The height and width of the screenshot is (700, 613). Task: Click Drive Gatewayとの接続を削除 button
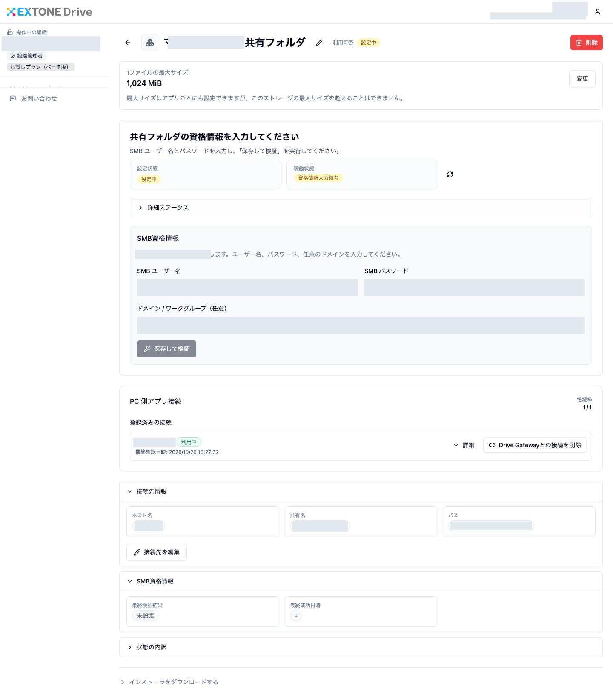point(535,445)
